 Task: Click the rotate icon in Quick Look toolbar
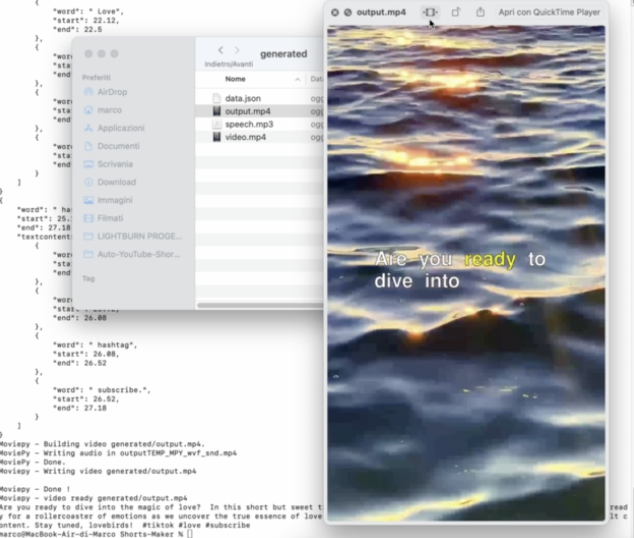pyautogui.click(x=456, y=12)
